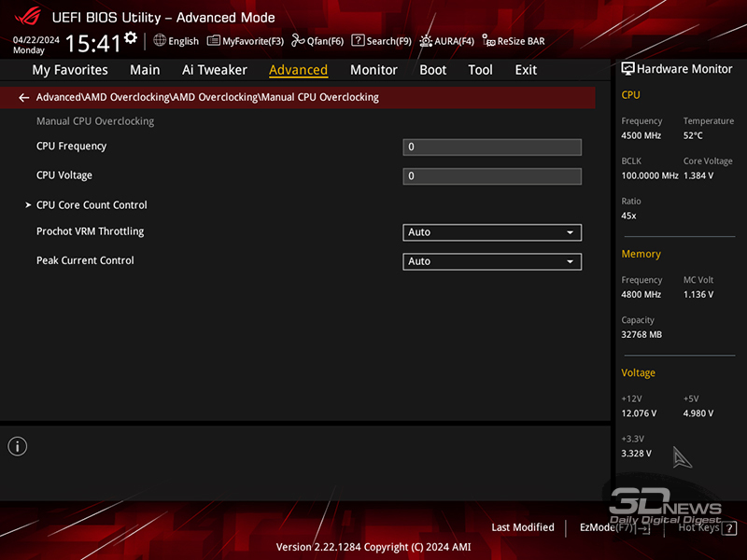Open Search(F9) question icon
The width and height of the screenshot is (747, 560).
click(x=358, y=40)
